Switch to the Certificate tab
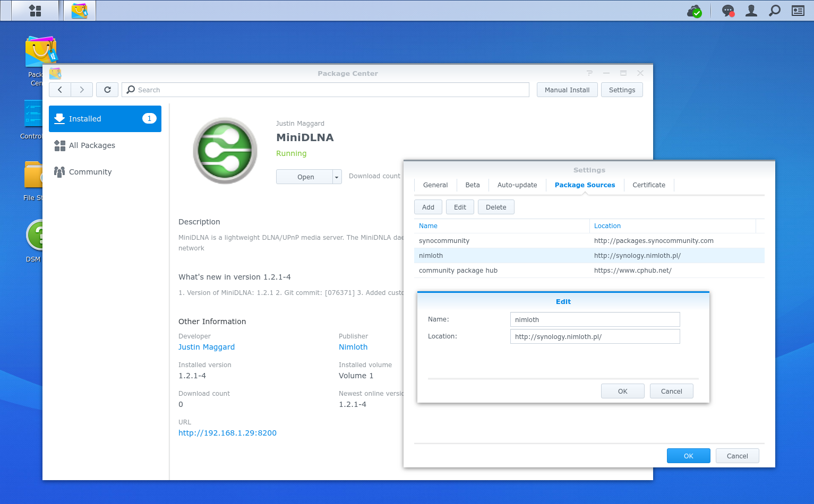814x504 pixels. coord(649,185)
